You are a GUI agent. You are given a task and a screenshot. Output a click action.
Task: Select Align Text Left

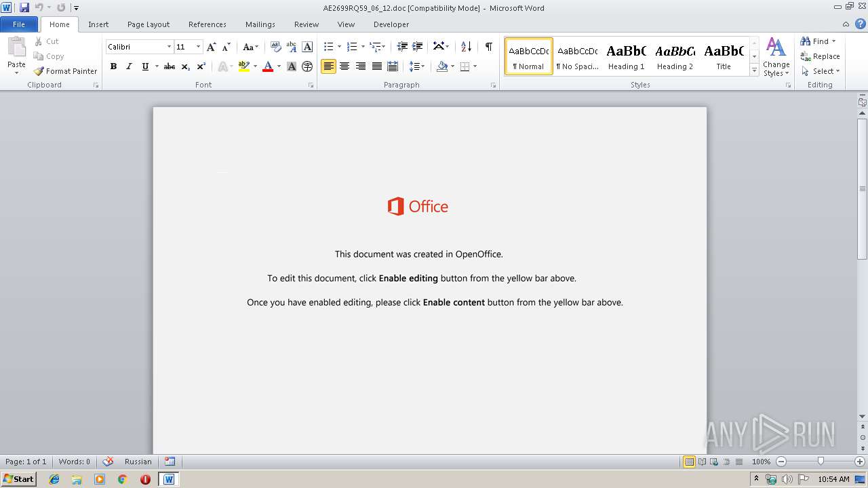pos(328,66)
